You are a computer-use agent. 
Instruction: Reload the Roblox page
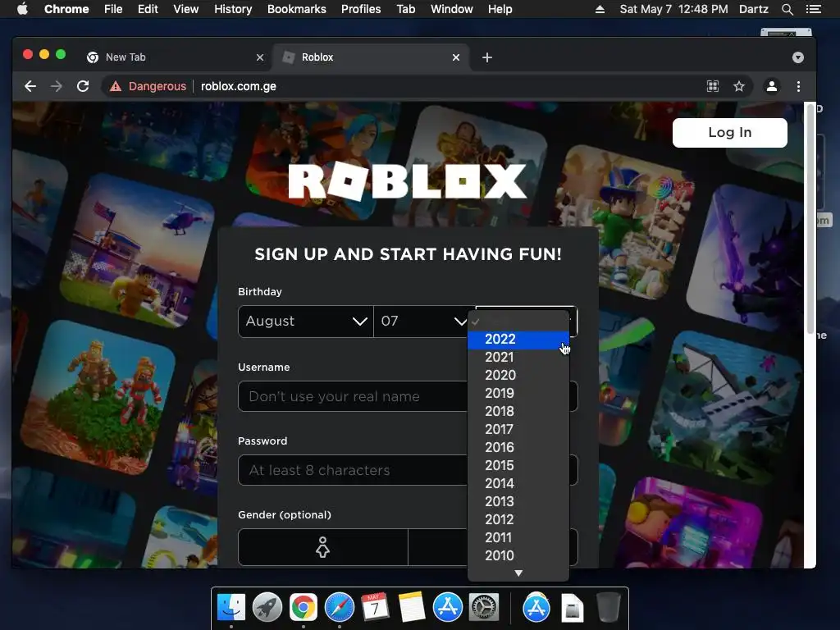83,86
